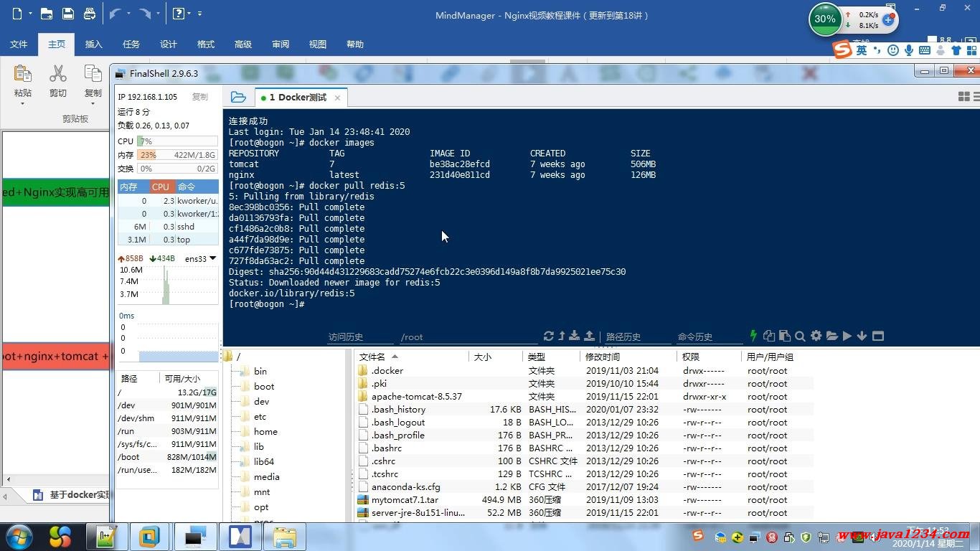Click the Redo arrow in MindManager toolbar

click(144, 13)
